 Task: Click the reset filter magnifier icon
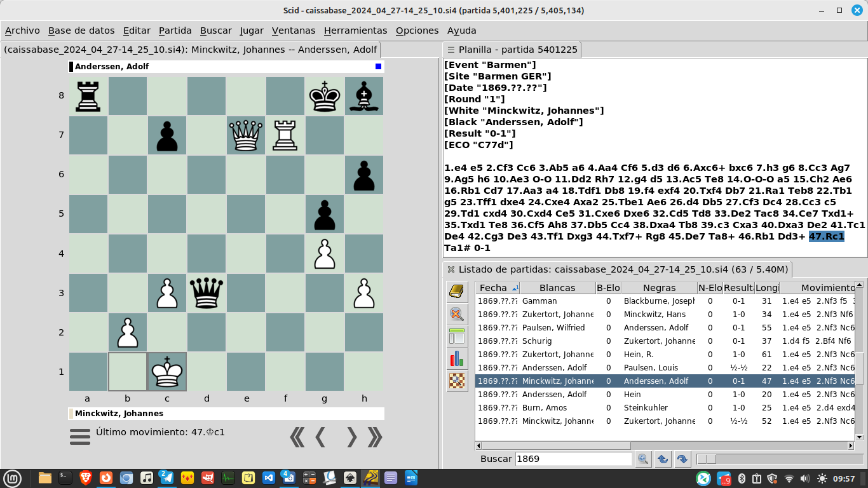(457, 314)
